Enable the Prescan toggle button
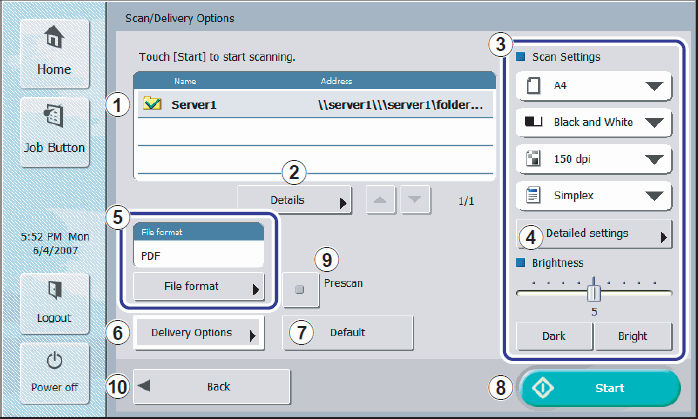The width and height of the screenshot is (698, 419). click(299, 291)
